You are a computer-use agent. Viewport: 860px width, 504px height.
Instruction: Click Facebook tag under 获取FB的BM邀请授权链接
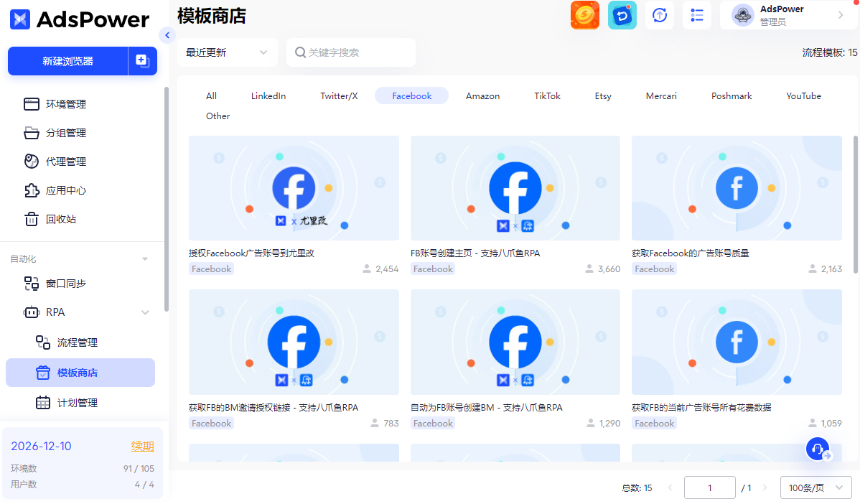[x=212, y=424]
